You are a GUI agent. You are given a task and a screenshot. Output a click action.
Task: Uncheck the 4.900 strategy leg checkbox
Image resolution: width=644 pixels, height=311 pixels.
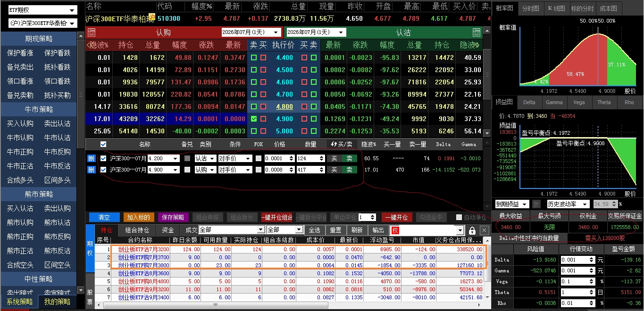pos(103,170)
